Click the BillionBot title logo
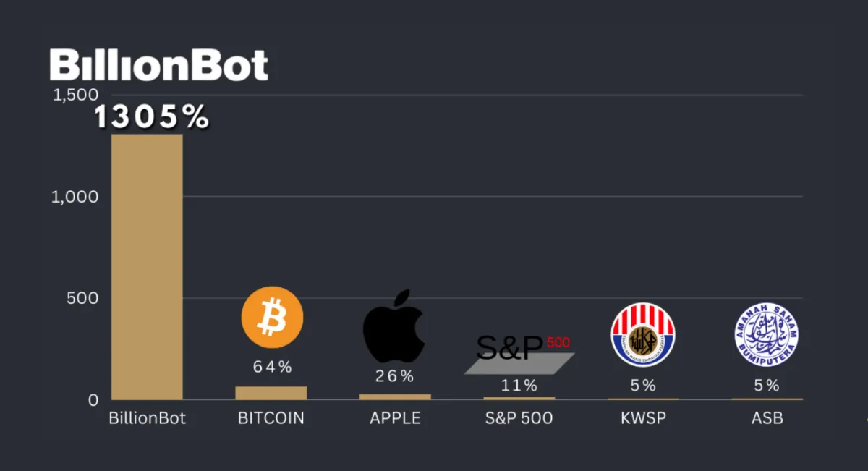The width and height of the screenshot is (868, 471). click(x=159, y=66)
